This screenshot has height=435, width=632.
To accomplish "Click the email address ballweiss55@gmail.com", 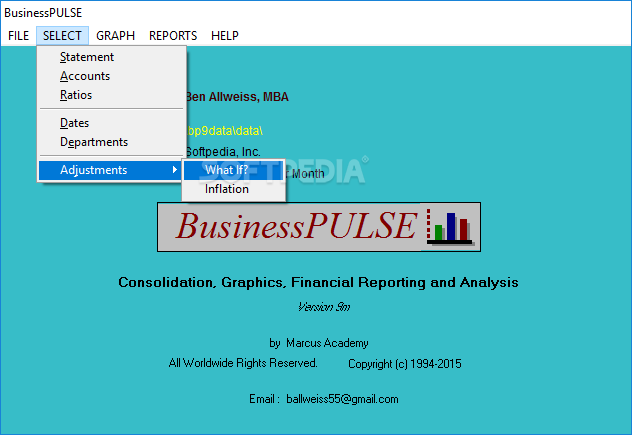I will (342, 399).
